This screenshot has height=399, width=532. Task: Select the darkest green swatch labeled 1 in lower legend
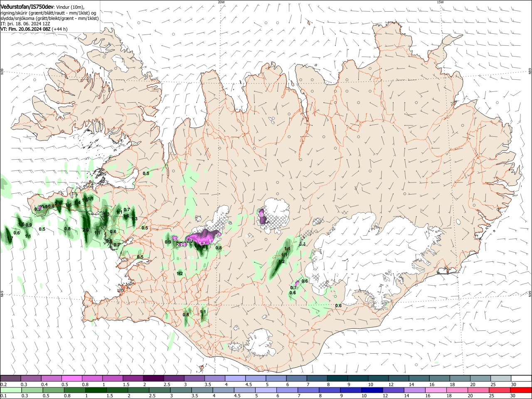[x=96, y=390]
